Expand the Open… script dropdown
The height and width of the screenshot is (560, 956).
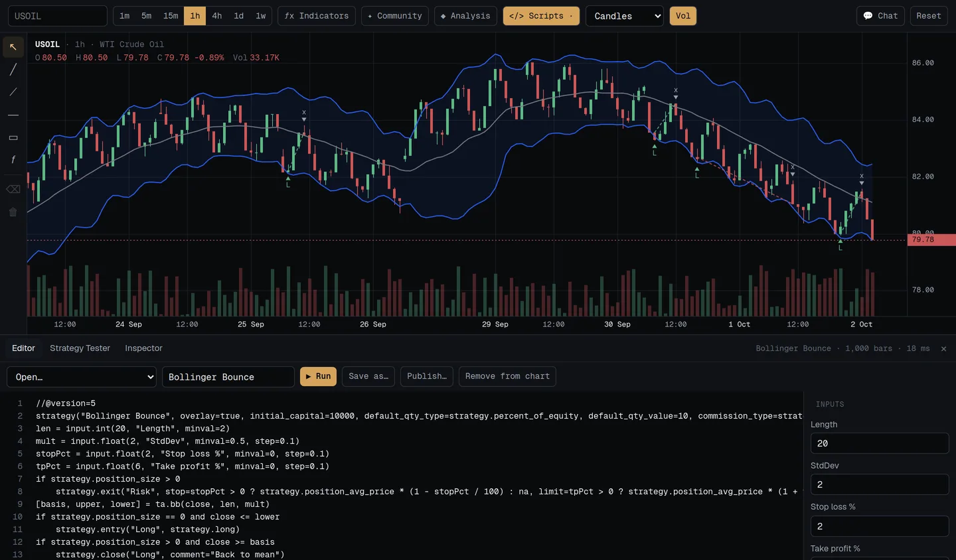(x=82, y=377)
